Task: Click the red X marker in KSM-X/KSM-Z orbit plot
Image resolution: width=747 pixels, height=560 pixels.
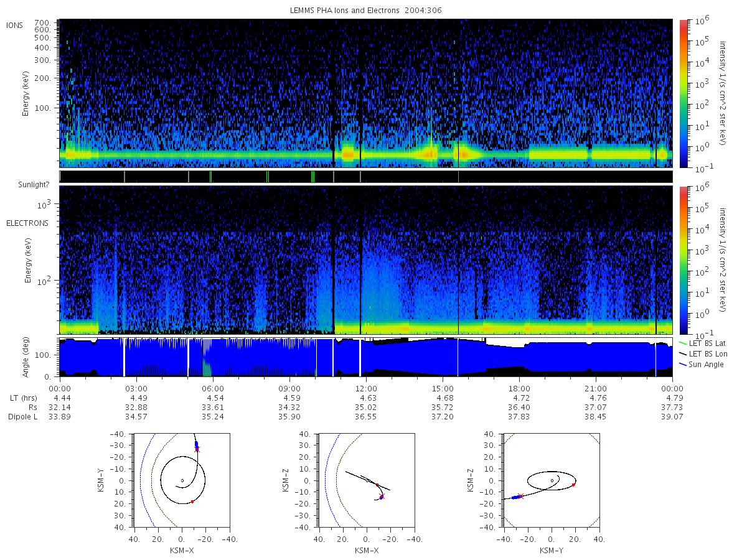Action: click(382, 497)
